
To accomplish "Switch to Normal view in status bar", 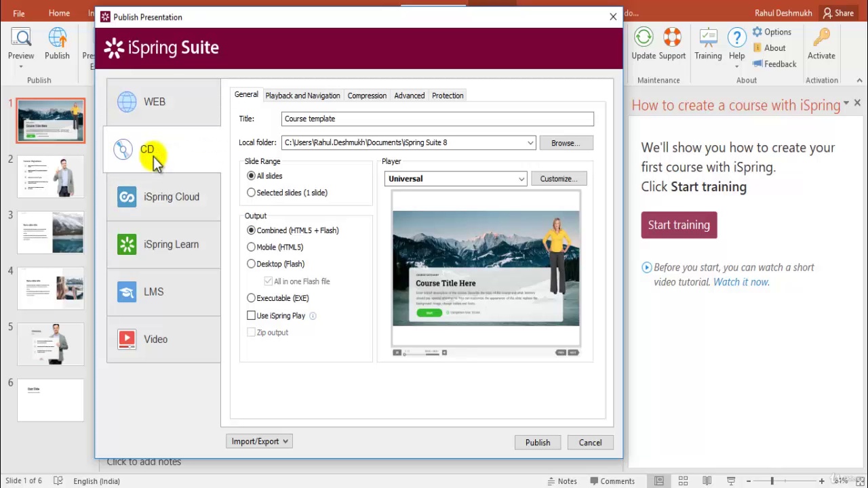I will 658,481.
